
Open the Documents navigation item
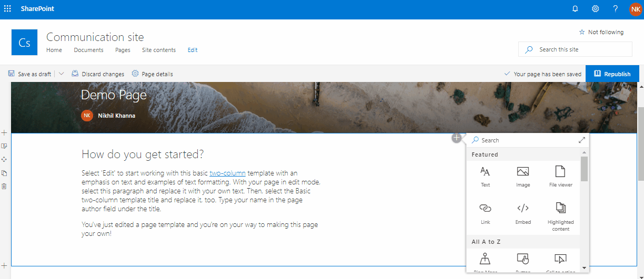pos(88,50)
